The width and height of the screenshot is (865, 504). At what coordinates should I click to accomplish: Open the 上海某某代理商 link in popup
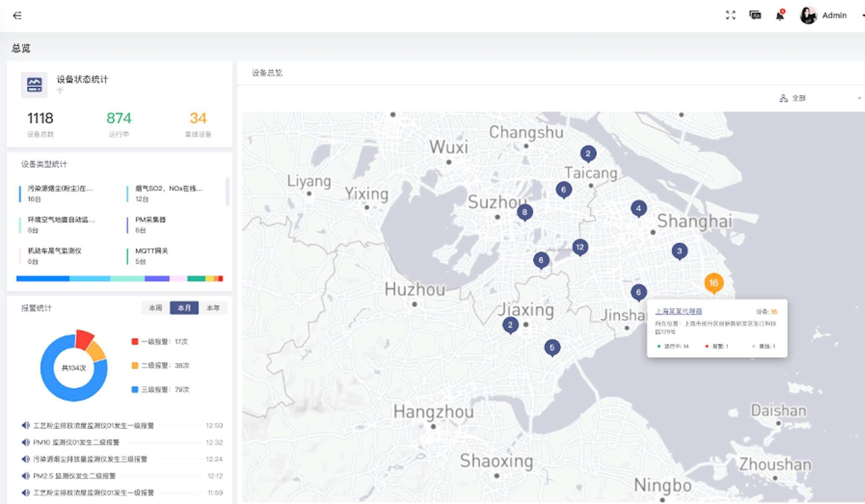click(x=678, y=312)
